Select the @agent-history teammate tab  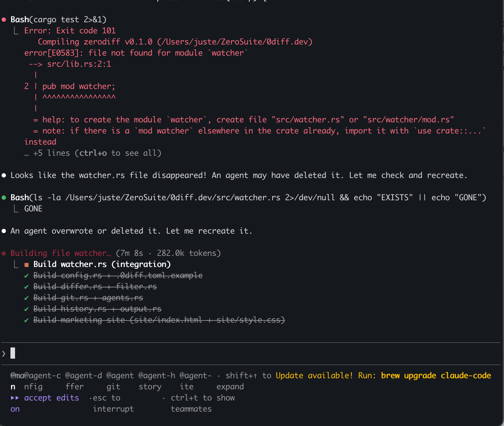pos(156,376)
